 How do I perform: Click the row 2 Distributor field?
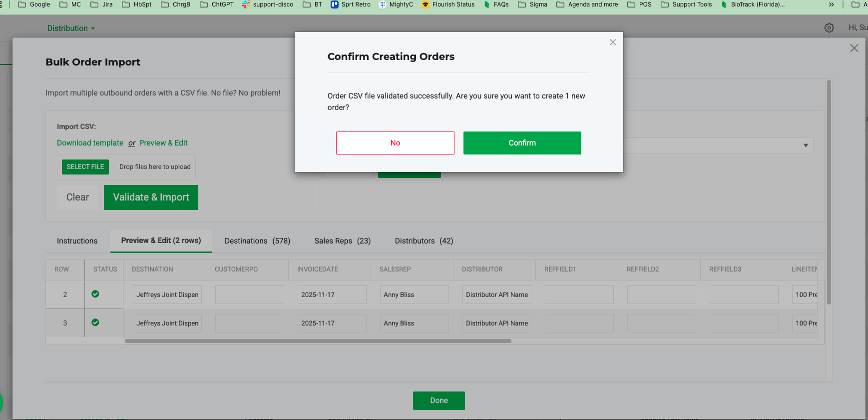point(497,294)
